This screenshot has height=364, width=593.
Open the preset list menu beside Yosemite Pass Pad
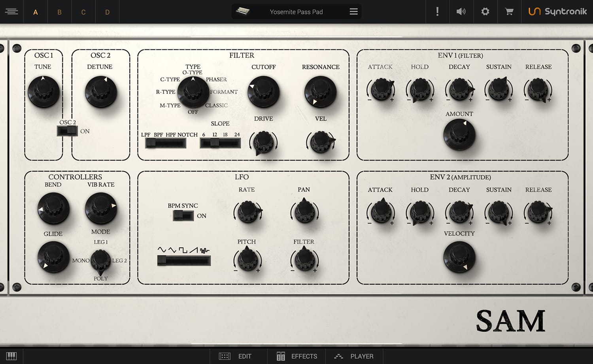coord(353,12)
